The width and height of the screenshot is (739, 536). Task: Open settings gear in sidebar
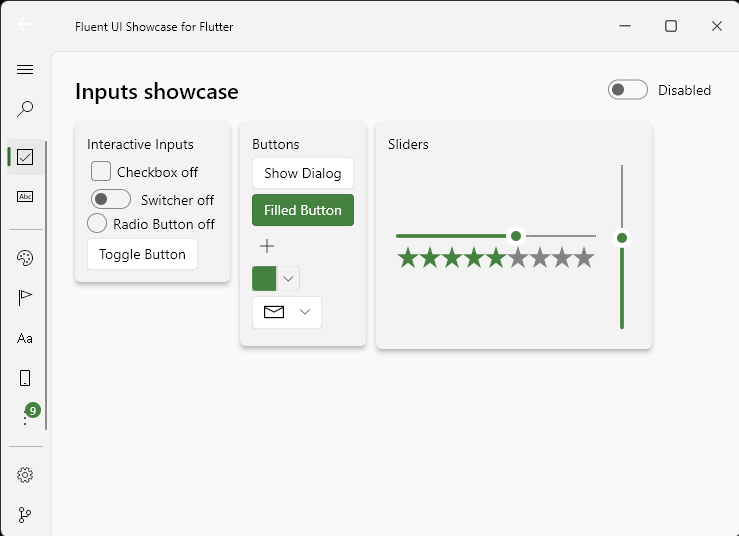pyautogui.click(x=25, y=475)
